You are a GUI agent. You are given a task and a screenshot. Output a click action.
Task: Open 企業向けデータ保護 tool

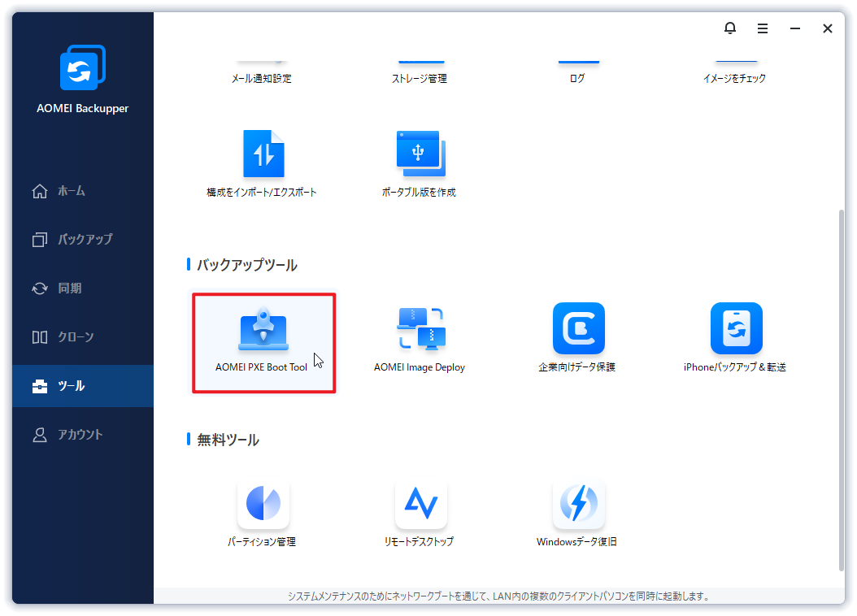click(x=578, y=339)
